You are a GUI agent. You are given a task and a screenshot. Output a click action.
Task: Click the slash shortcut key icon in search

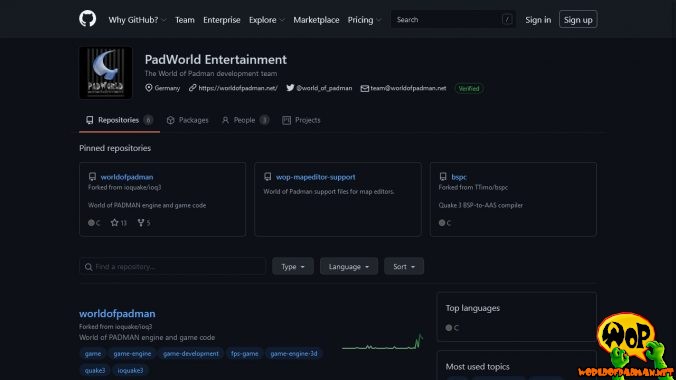click(x=507, y=19)
